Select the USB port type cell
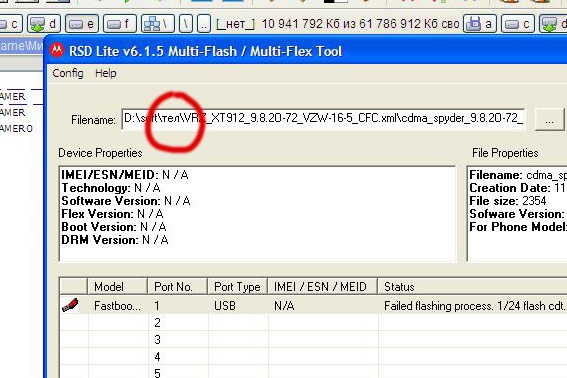The height and width of the screenshot is (378, 567). (225, 306)
